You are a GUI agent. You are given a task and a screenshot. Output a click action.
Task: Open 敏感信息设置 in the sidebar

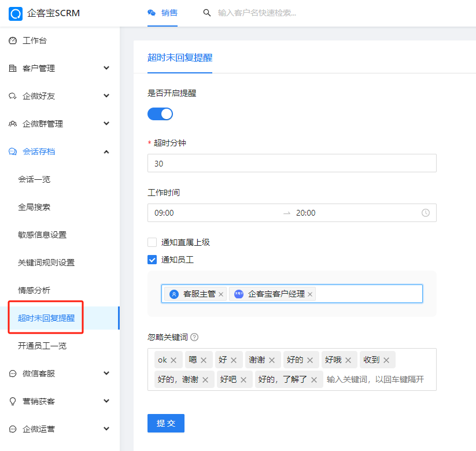[42, 235]
